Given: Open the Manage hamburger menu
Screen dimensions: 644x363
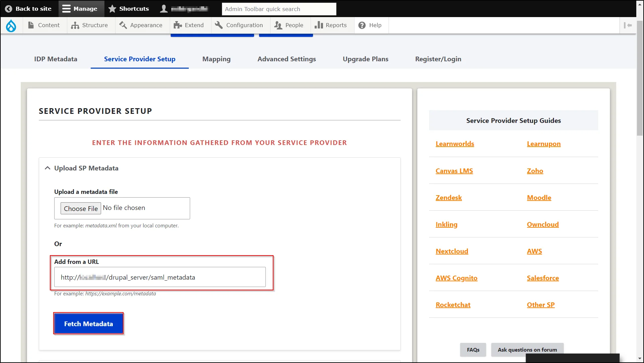Looking at the screenshot, I should tap(81, 9).
